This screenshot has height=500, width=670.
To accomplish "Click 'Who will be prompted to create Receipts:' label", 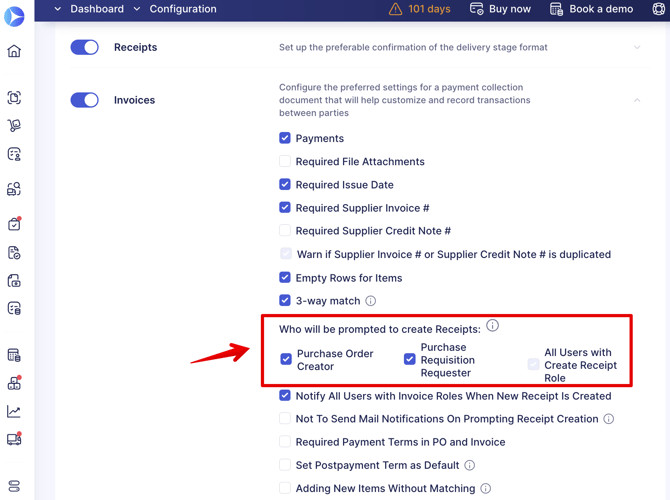I will pos(380,329).
